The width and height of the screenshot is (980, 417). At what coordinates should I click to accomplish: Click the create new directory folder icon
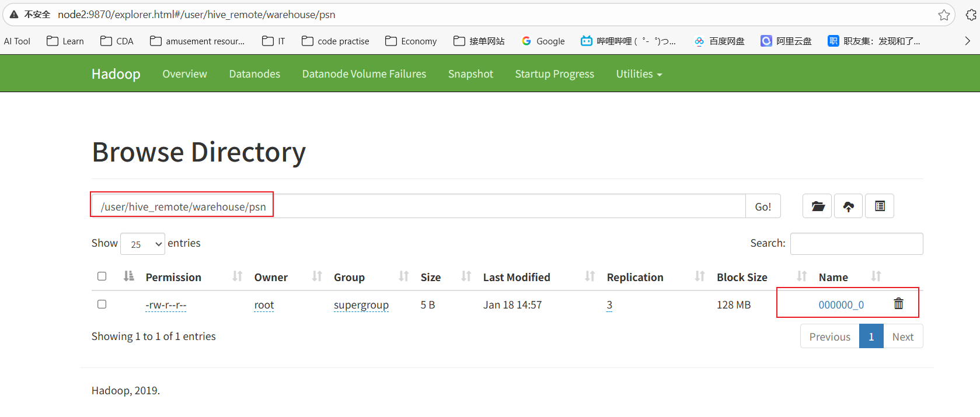(817, 206)
